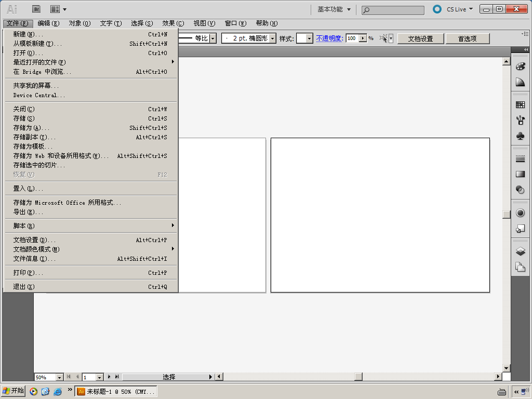The width and height of the screenshot is (532, 399).
Task: Open the Color Guide panel icon
Action: (x=520, y=82)
